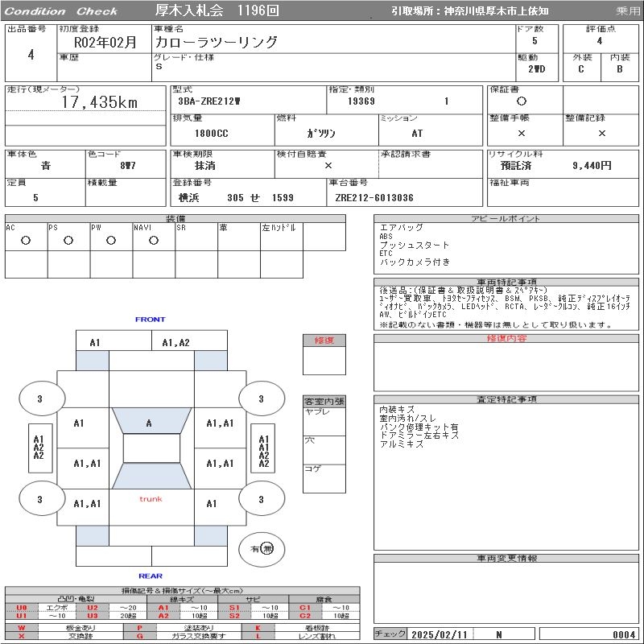Select first registration value 'R02年02月'
This screenshot has width=644, height=644.
coord(105,43)
